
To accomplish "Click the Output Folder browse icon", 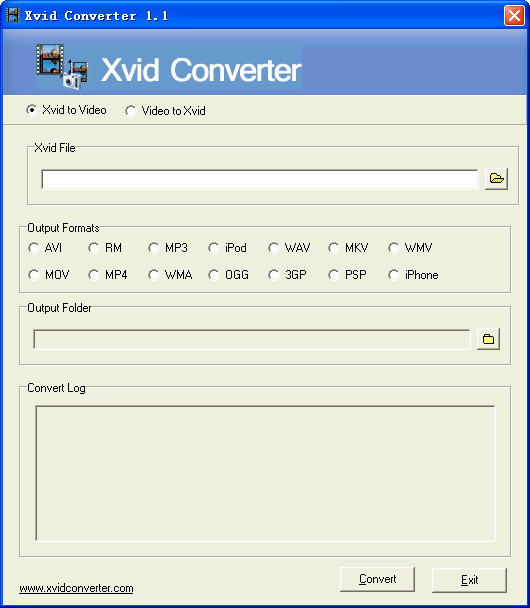I will (488, 339).
